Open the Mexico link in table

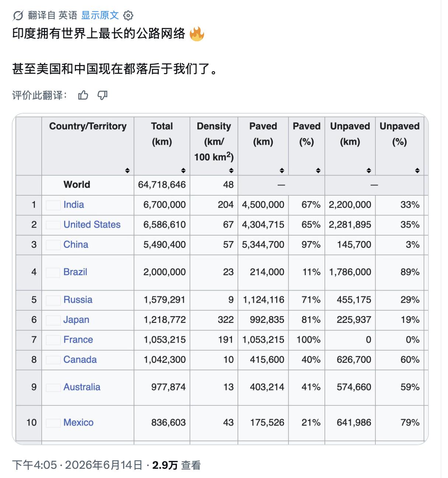[x=78, y=423]
